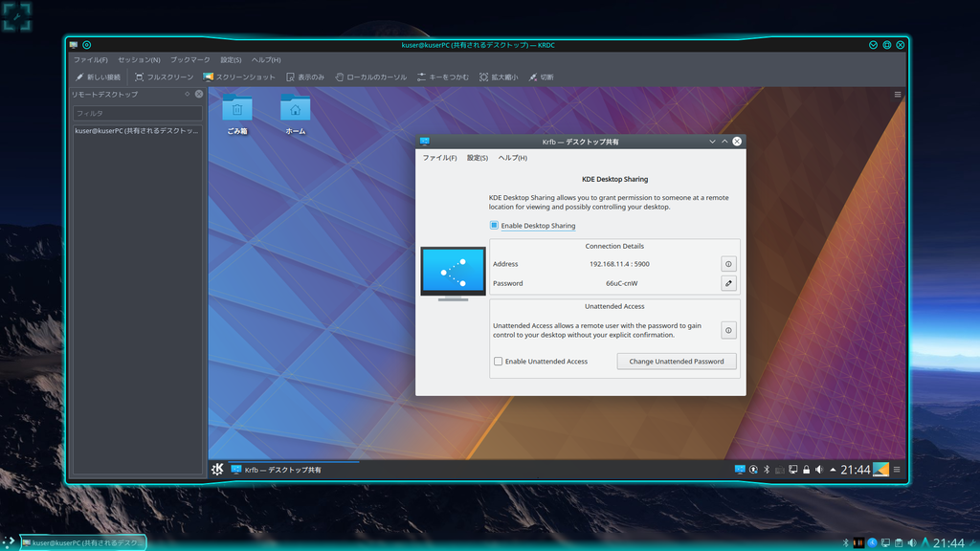
Task: Open the Krfb desktop sharing tray icon
Action: pos(739,469)
